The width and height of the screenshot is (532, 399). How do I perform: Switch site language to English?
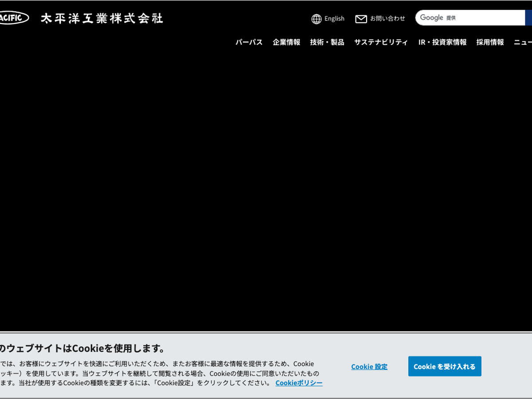tap(334, 19)
